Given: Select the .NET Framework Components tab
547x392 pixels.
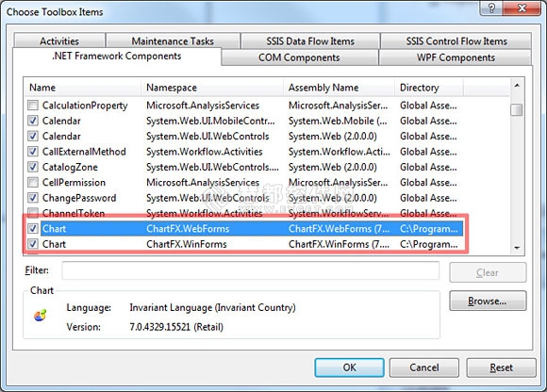Looking at the screenshot, I should pyautogui.click(x=117, y=57).
